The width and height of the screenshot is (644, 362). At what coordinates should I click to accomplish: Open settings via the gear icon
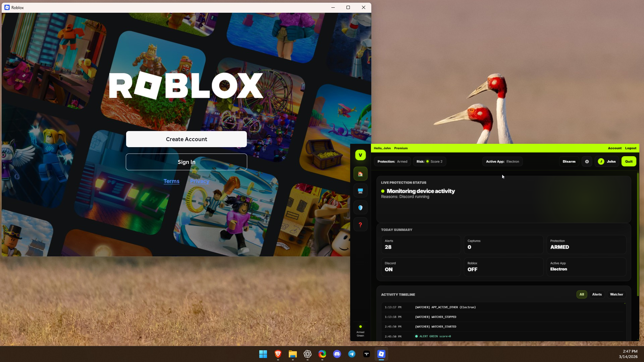click(x=587, y=162)
